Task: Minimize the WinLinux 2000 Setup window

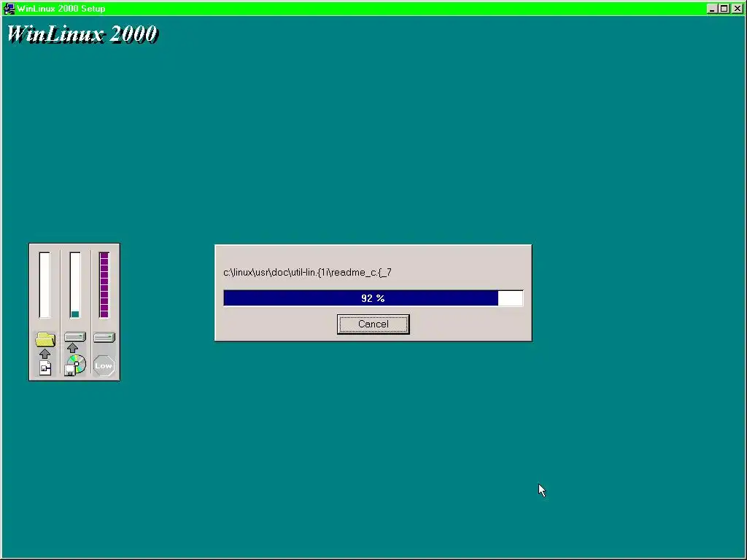Action: tap(712, 9)
